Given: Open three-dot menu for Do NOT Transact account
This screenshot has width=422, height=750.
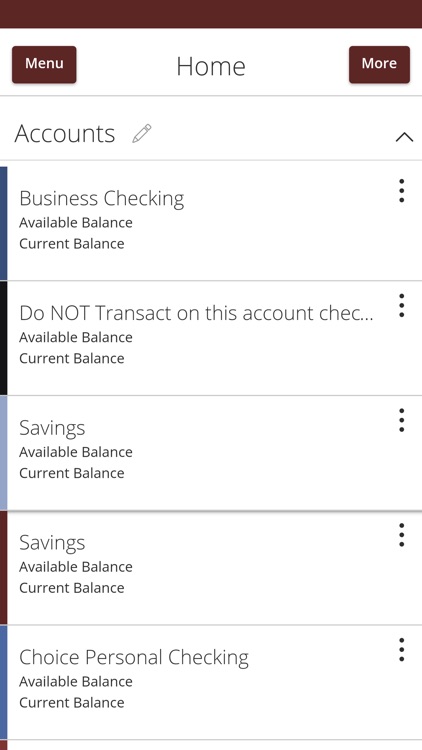Looking at the screenshot, I should point(401,306).
